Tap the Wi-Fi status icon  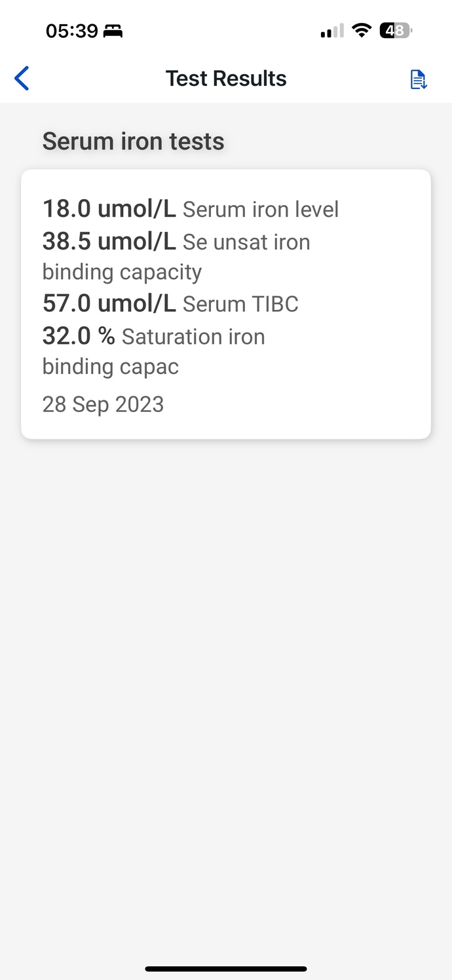pos(362,30)
